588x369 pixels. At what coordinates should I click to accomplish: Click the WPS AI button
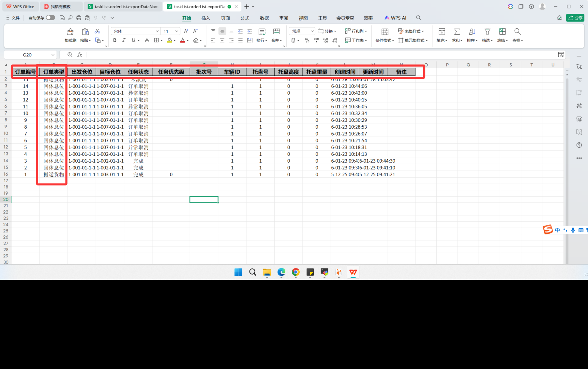coord(395,18)
